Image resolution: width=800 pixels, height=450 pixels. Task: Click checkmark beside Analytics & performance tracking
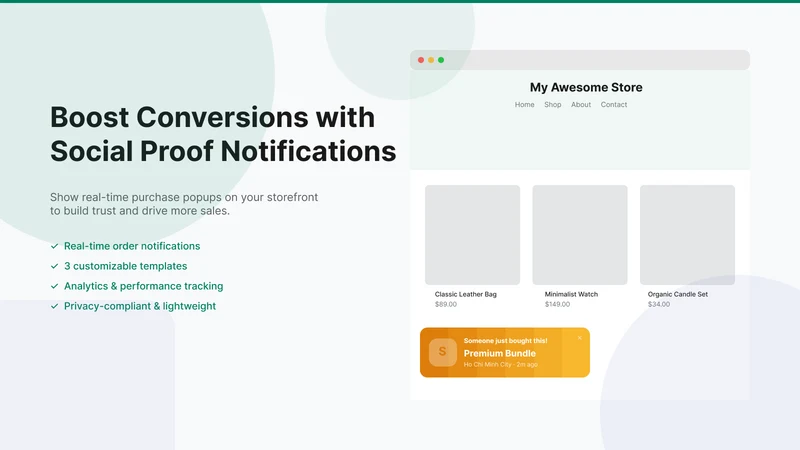(55, 286)
